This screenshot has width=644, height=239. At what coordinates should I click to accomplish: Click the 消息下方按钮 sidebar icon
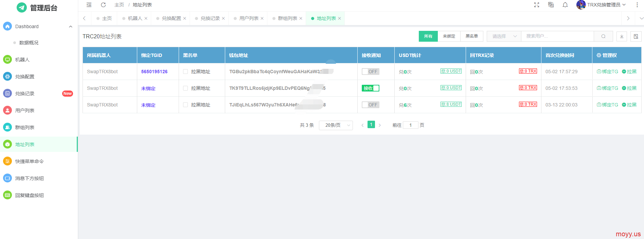point(7,178)
